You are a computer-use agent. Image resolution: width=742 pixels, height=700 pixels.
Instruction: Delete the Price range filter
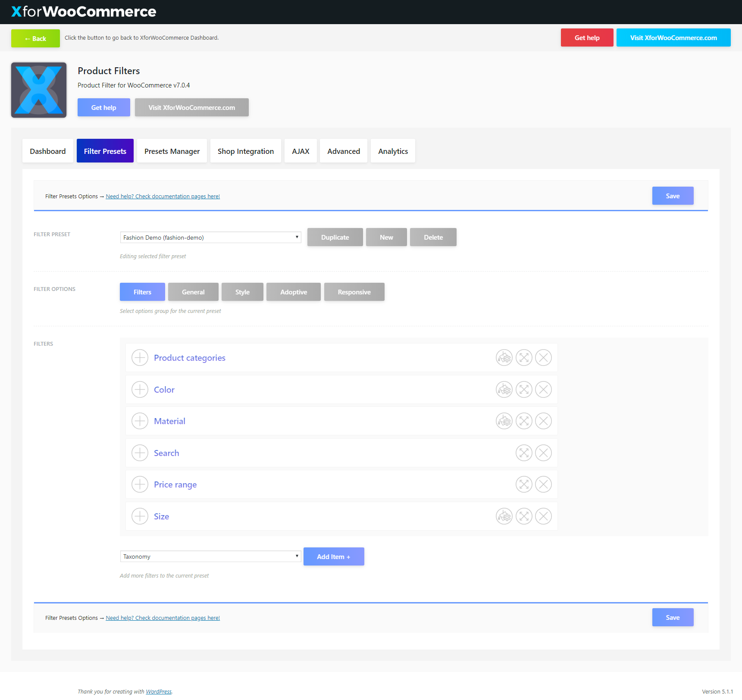(x=543, y=484)
